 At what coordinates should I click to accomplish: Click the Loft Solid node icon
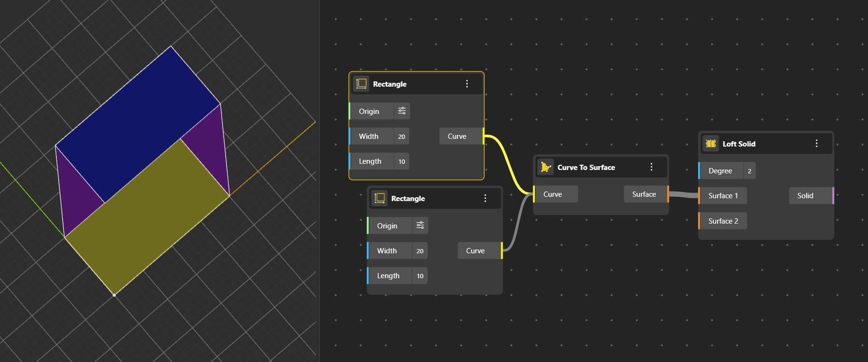point(711,144)
